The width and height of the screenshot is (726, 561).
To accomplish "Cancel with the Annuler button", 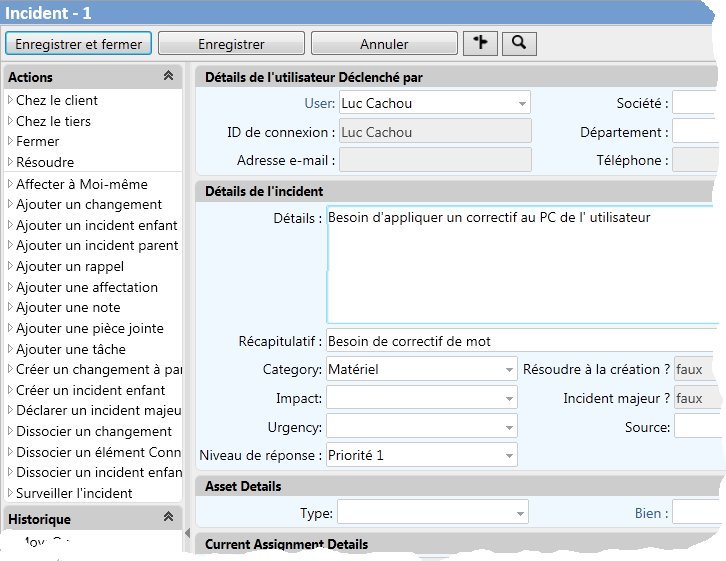I will pos(383,44).
